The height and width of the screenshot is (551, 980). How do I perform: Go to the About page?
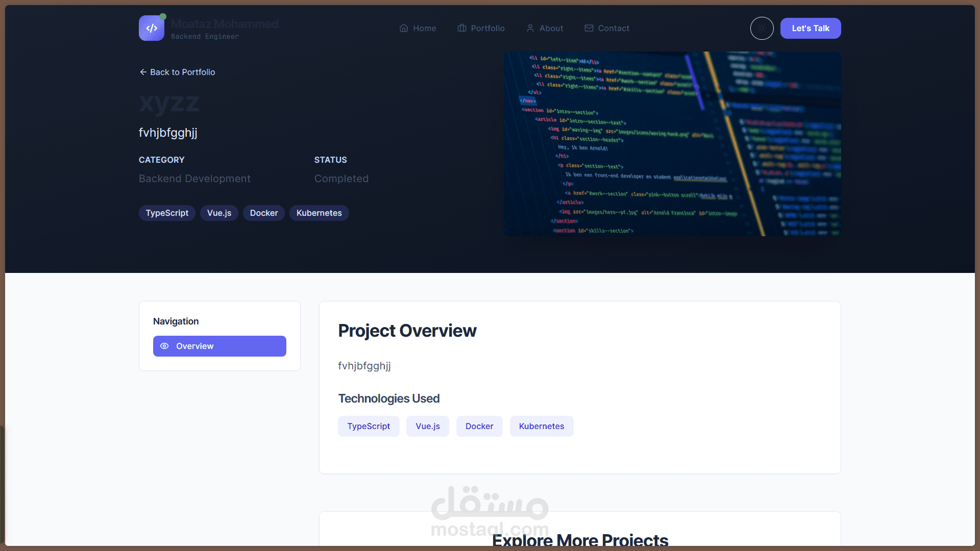(551, 28)
